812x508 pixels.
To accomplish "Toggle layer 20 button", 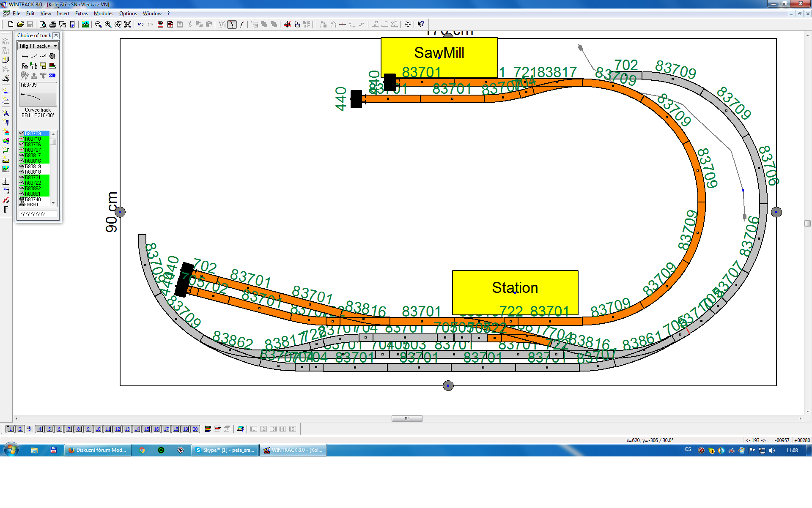I will coord(195,429).
